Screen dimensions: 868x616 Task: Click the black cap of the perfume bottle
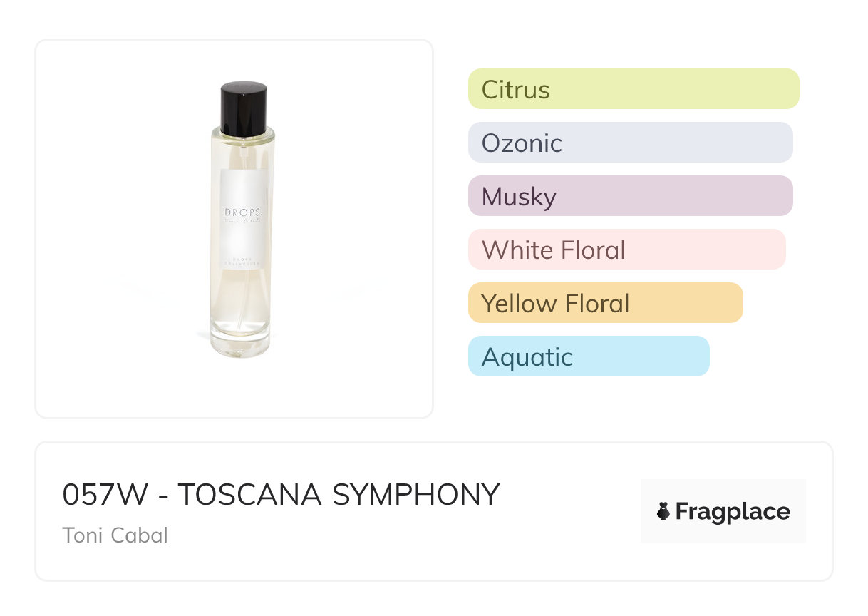click(243, 108)
